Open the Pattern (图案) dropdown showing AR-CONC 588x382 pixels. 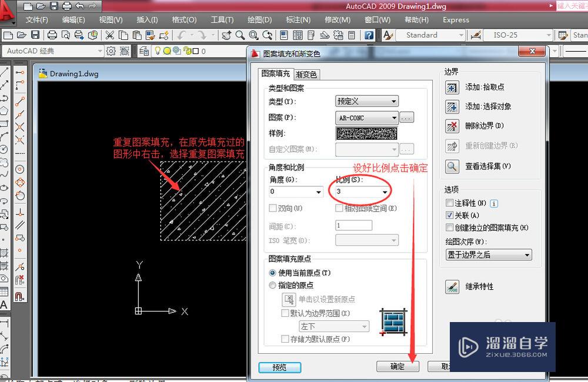tap(366, 118)
